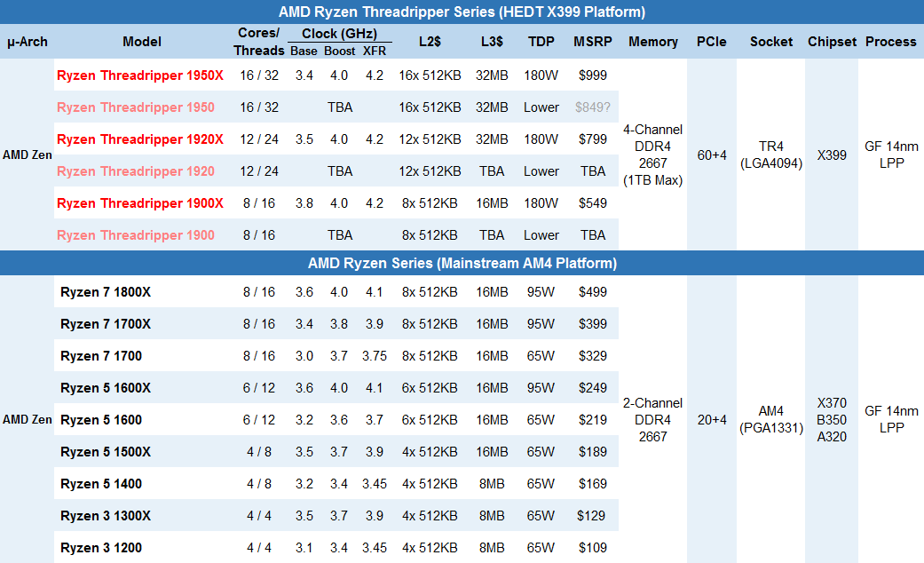Select the 'MSRP' column header
This screenshot has height=563, width=924.
coord(593,42)
